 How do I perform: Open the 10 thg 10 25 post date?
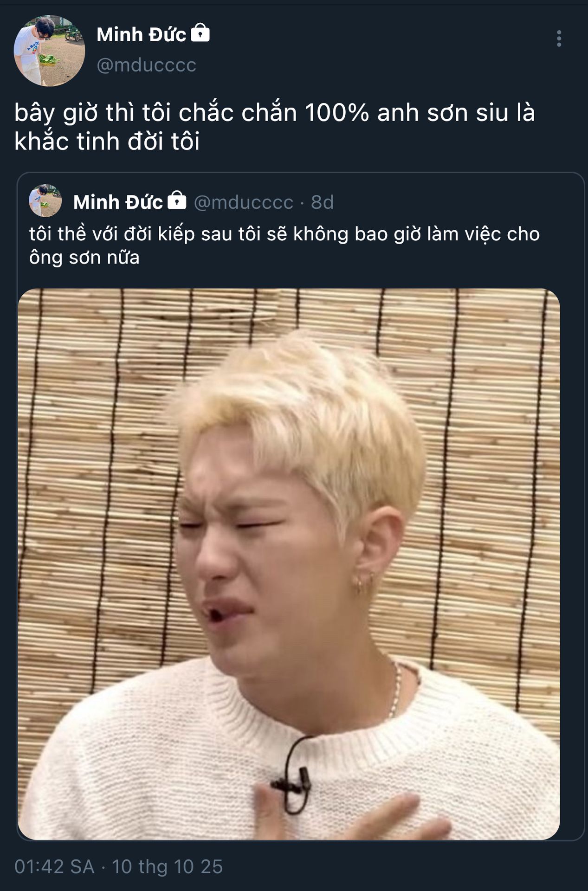(x=168, y=867)
